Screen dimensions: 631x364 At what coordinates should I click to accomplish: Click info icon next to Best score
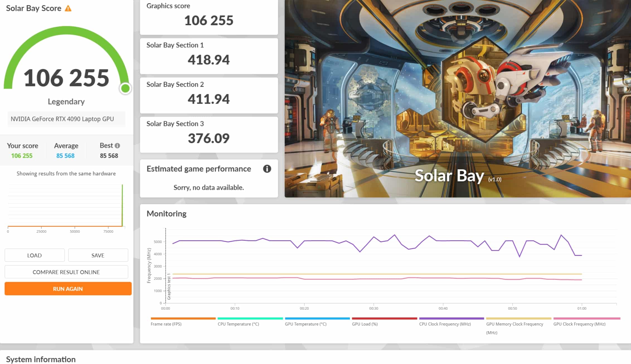(117, 145)
